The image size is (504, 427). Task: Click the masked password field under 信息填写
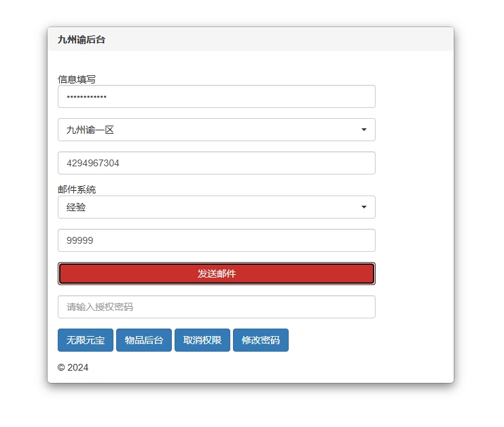[216, 96]
